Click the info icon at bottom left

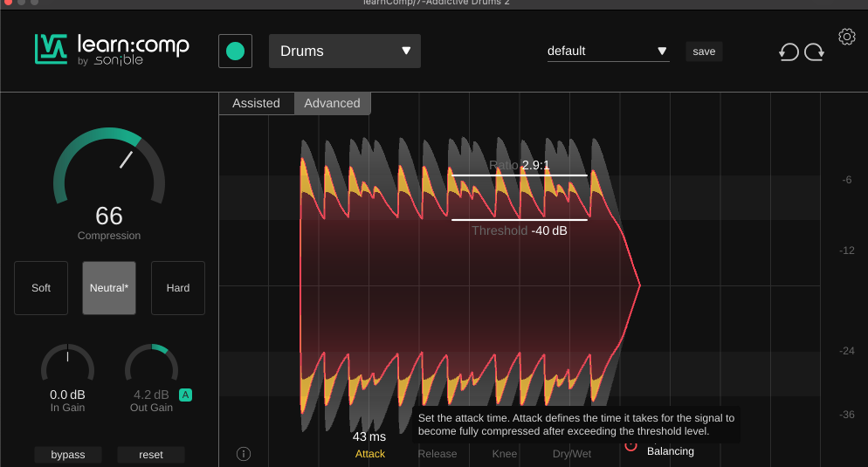click(244, 453)
